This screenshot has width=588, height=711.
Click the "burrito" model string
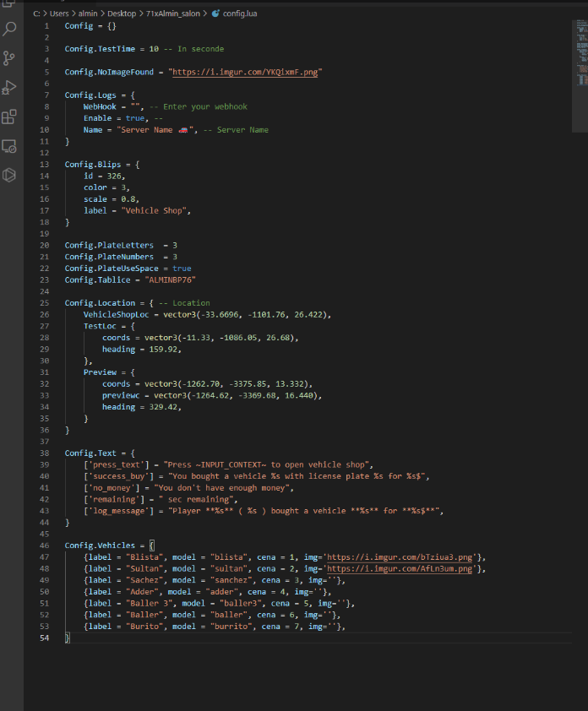(x=231, y=627)
